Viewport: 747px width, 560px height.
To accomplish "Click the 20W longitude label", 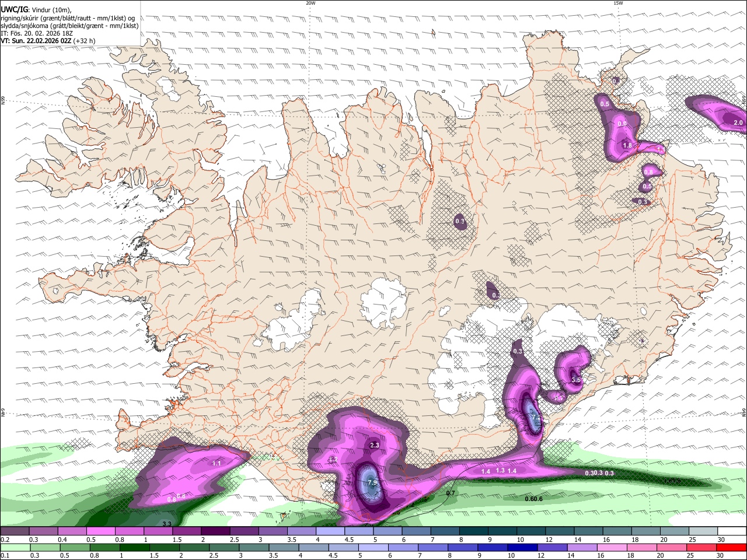I will click(310, 3).
